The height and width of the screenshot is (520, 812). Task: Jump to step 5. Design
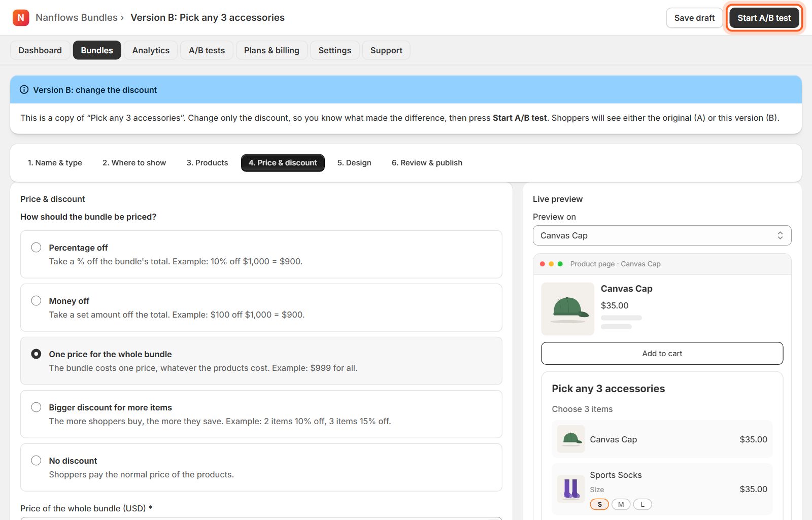click(354, 163)
